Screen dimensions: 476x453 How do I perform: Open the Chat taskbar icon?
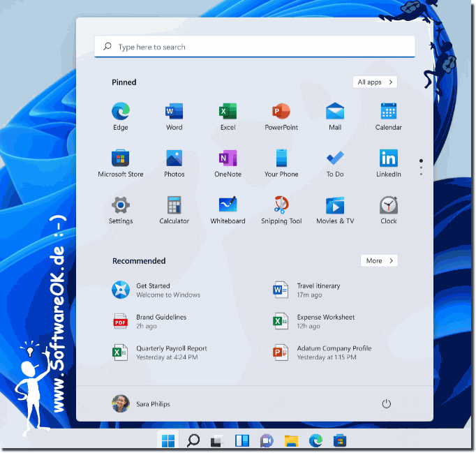(x=267, y=440)
